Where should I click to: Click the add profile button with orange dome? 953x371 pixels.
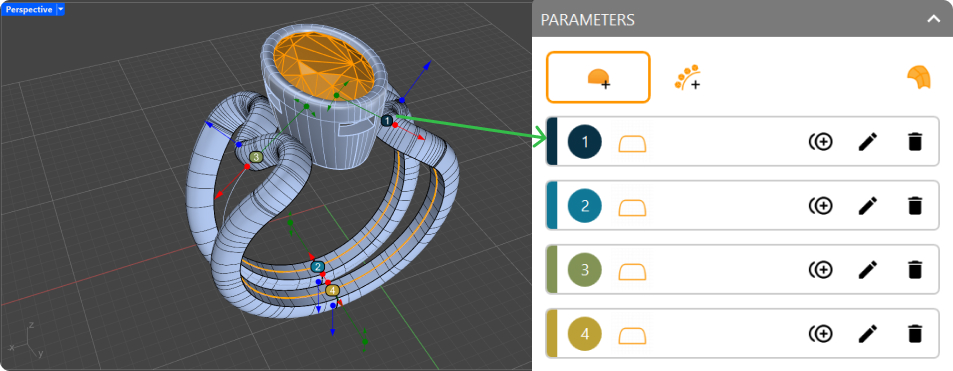(598, 77)
